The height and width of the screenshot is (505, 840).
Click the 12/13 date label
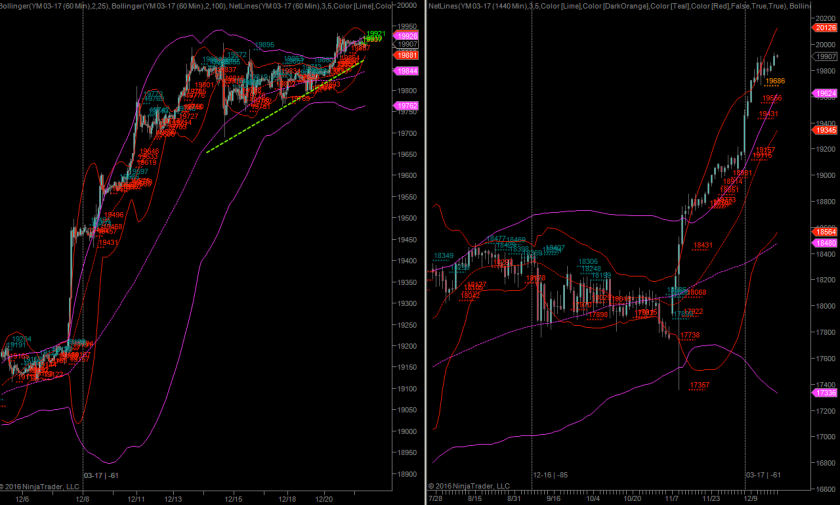173,499
